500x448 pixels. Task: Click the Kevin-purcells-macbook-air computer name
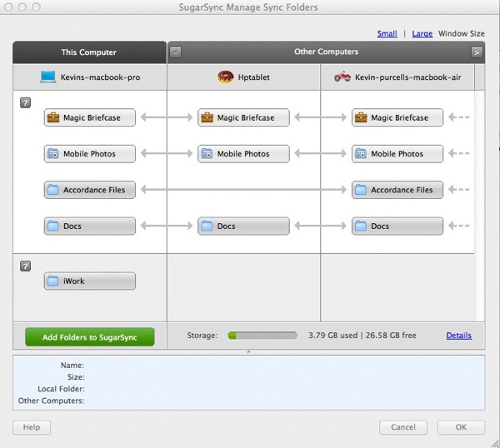[408, 77]
